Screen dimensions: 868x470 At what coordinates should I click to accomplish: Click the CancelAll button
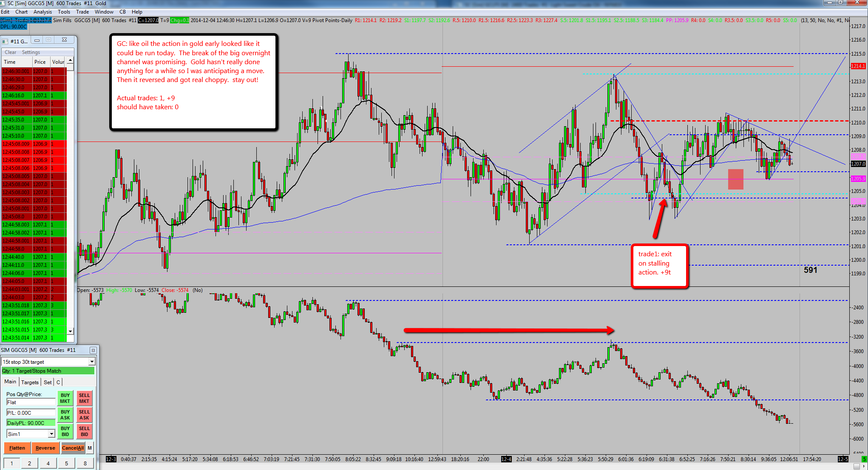73,448
